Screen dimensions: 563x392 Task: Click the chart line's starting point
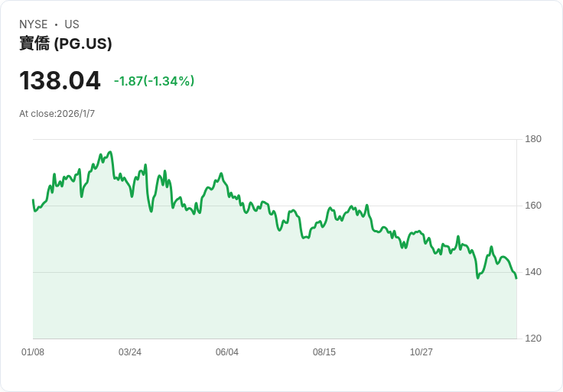pos(33,200)
